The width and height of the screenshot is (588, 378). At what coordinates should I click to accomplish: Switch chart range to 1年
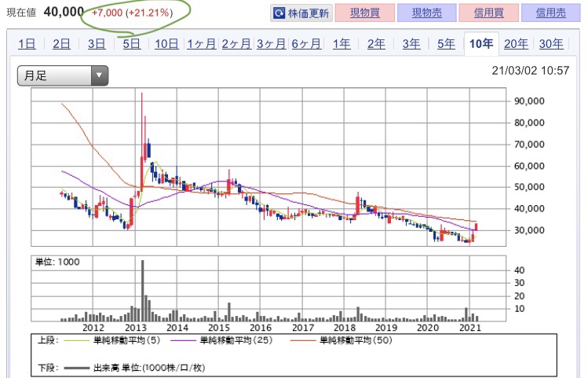click(341, 44)
